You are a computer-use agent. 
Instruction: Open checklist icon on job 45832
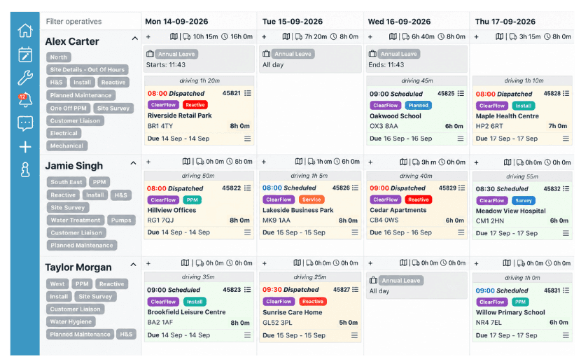566,188
